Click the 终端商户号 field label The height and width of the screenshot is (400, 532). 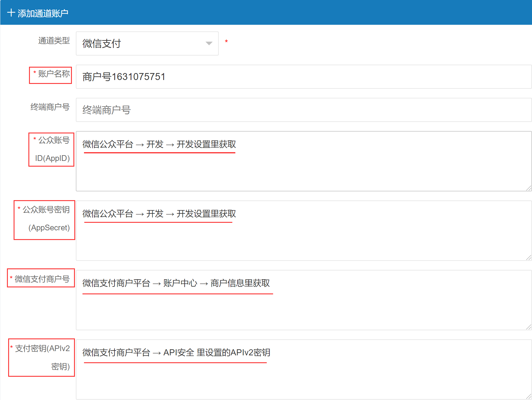(50, 107)
